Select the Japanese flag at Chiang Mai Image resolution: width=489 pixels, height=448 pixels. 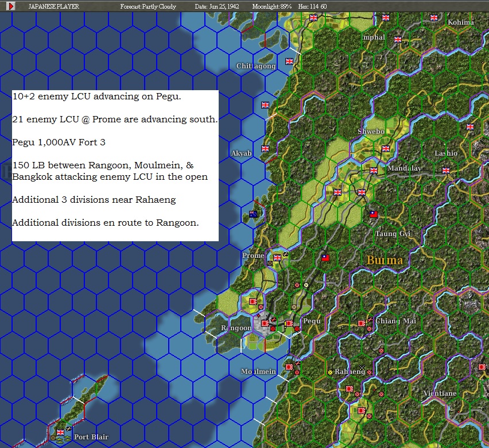pos(362,323)
